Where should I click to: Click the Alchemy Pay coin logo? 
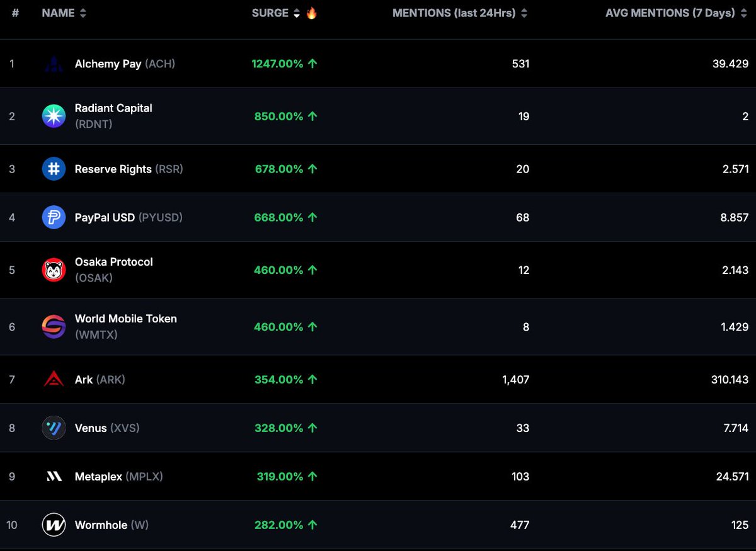[x=54, y=64]
